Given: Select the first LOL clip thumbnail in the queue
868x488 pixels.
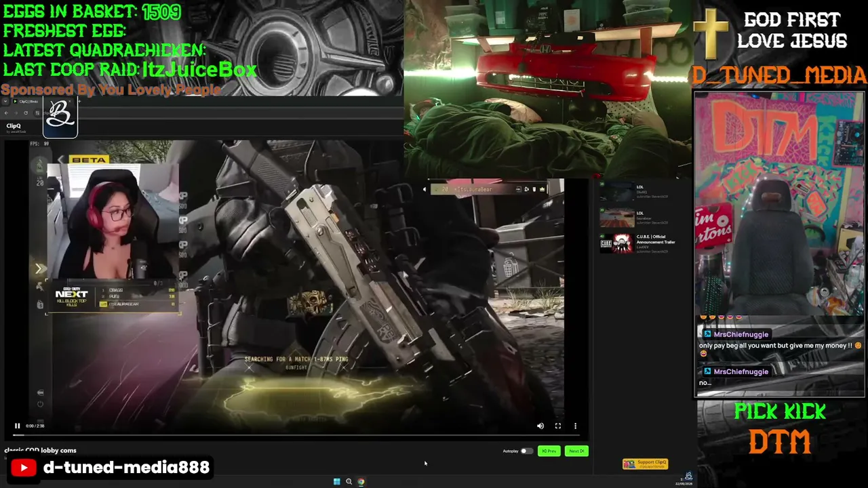Looking at the screenshot, I should pos(617,192).
